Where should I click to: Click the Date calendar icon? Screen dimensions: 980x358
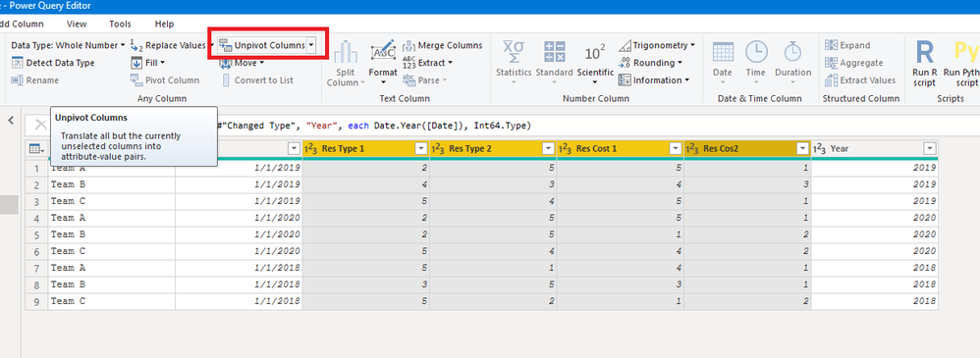pyautogui.click(x=723, y=51)
